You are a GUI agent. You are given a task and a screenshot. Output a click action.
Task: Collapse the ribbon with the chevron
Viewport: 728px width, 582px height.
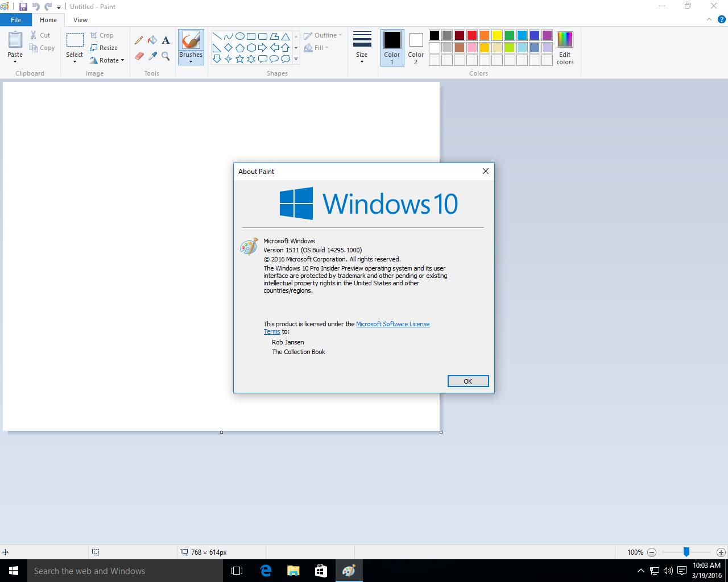(x=709, y=19)
